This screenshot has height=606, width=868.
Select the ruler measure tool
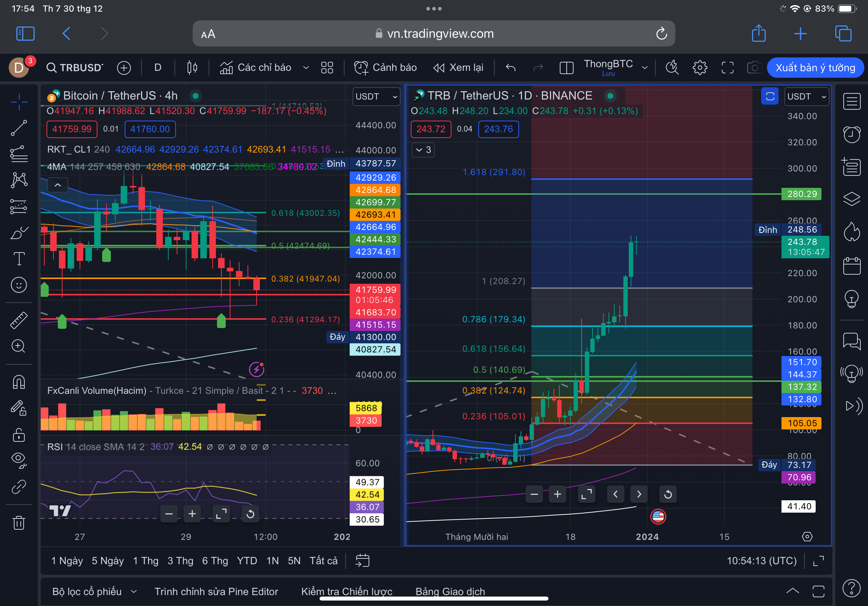coord(19,320)
